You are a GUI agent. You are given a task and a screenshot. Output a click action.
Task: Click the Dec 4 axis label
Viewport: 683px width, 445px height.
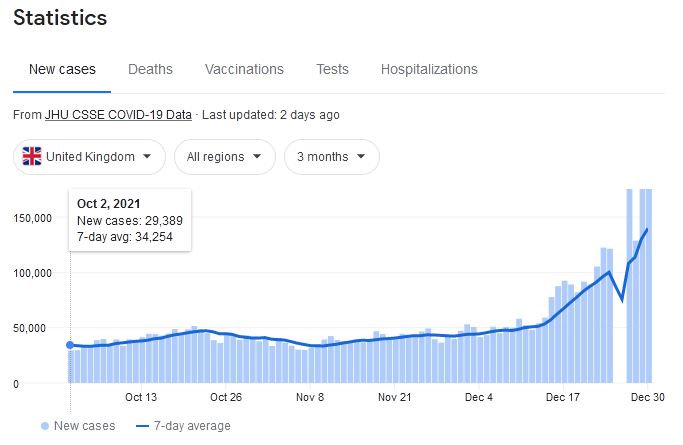479,397
